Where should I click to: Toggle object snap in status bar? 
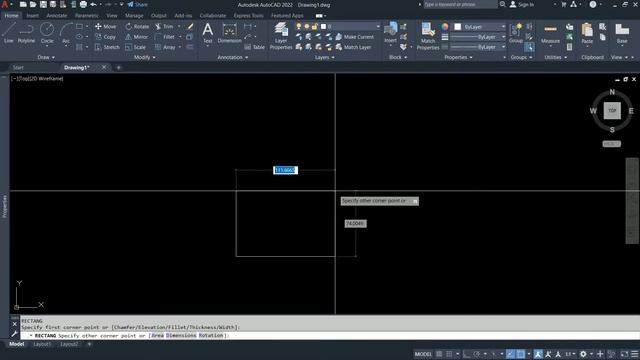coord(520,354)
